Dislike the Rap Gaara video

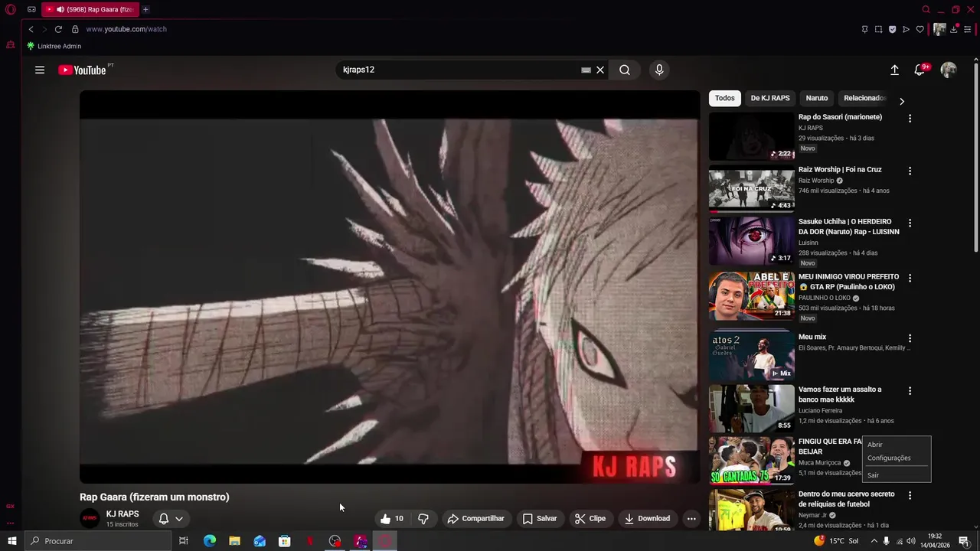(x=423, y=519)
